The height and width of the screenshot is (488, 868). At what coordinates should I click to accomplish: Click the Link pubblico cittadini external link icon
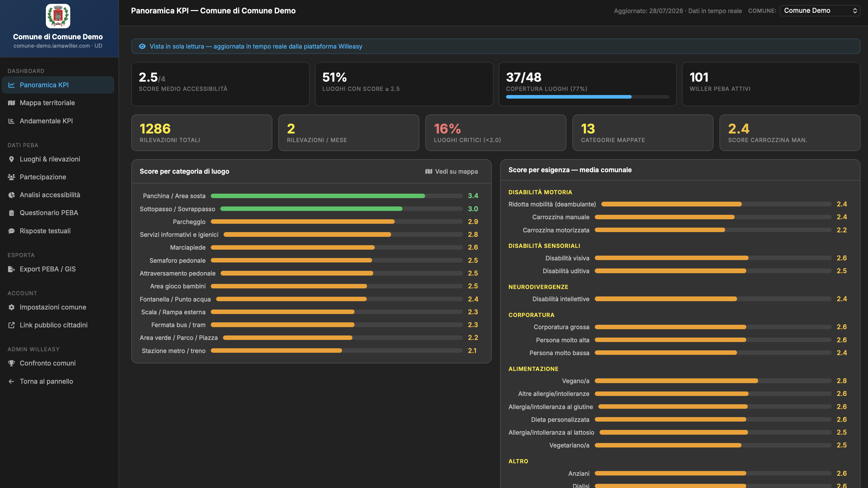(11, 325)
